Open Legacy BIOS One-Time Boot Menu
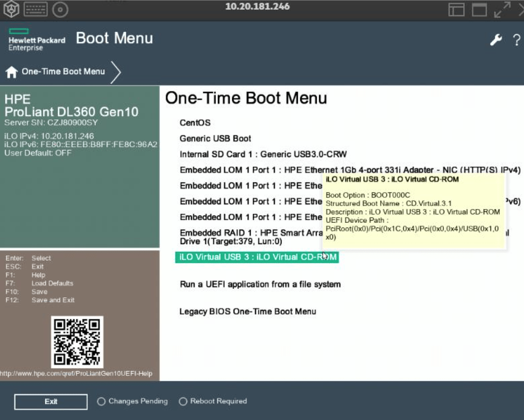 [247, 311]
